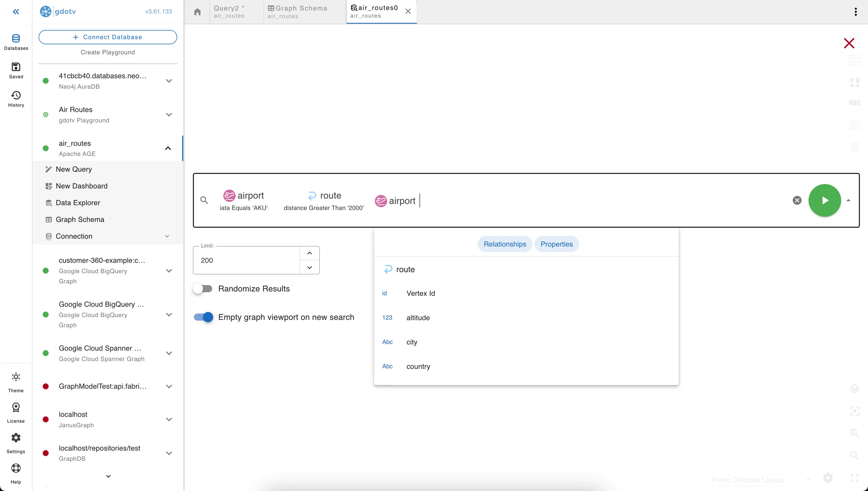Image resolution: width=868 pixels, height=491 pixels.
Task: Click the zoom in graph icon
Action: point(854,433)
